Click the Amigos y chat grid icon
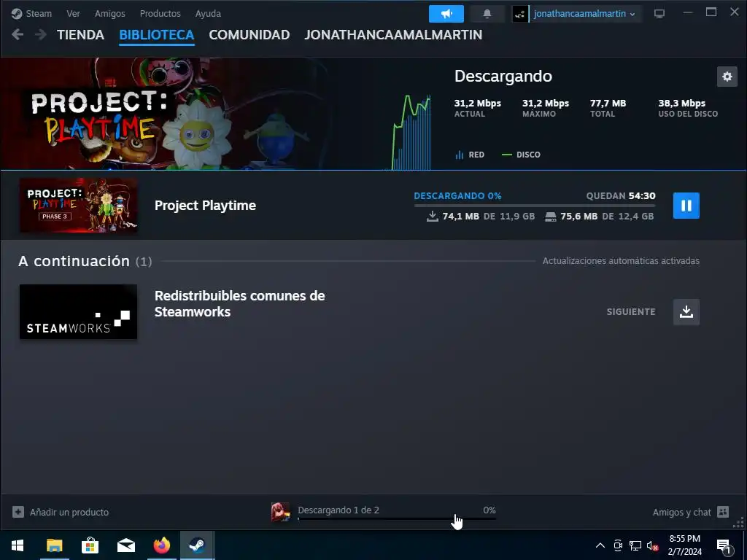This screenshot has height=560, width=747. tap(723, 512)
